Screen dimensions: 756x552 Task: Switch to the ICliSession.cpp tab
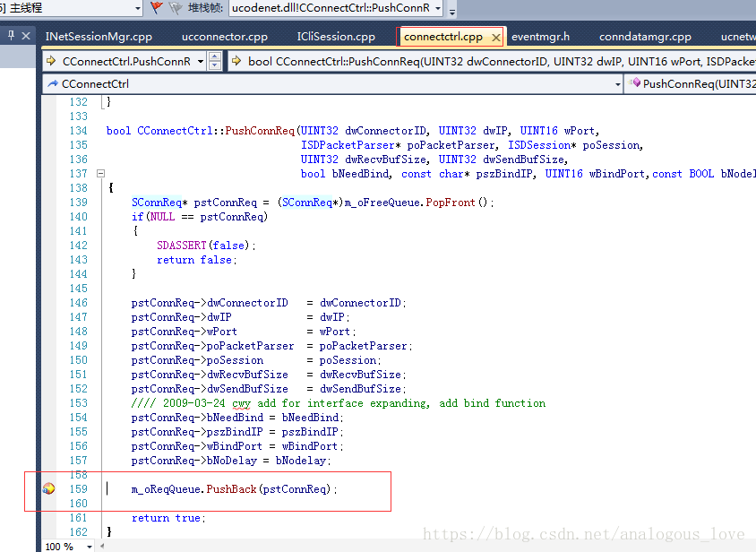(336, 37)
